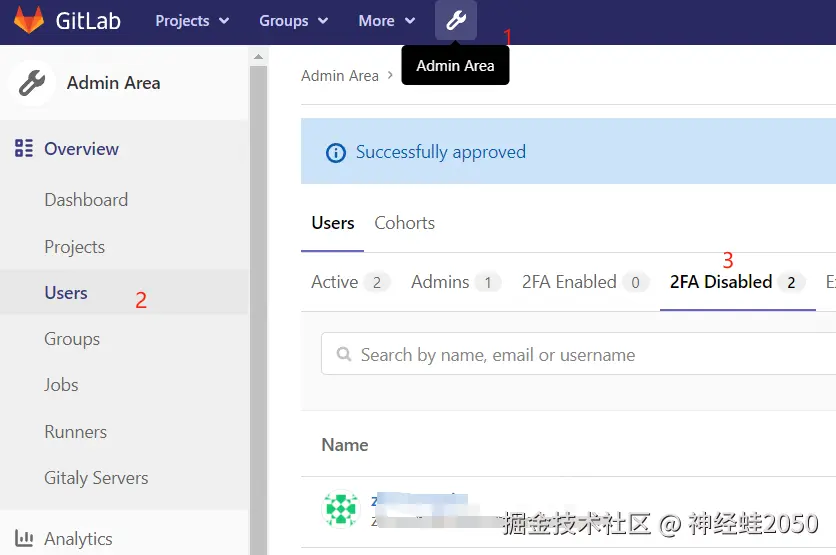Go to Dashboard in sidebar
836x555 pixels.
(86, 200)
